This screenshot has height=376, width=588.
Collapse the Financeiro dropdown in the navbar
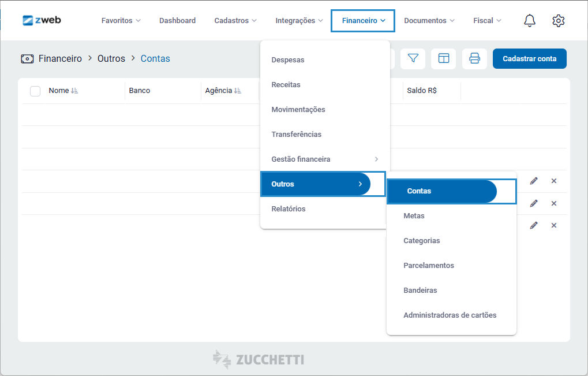[363, 21]
